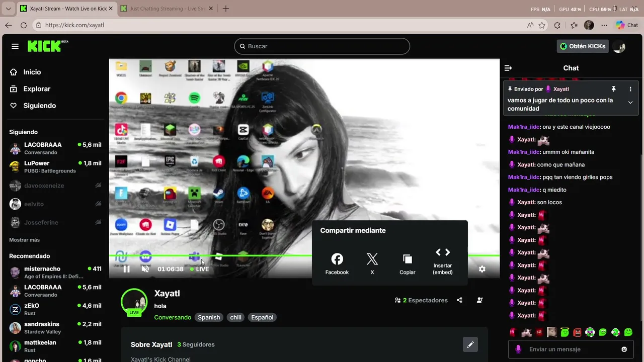
Task: Choose Insertar (embed) option
Action: pyautogui.click(x=443, y=261)
